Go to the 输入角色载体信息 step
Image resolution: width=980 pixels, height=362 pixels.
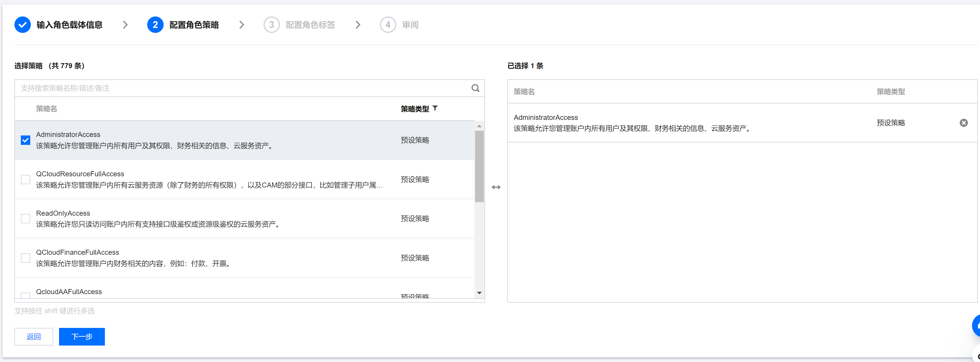[x=69, y=25]
